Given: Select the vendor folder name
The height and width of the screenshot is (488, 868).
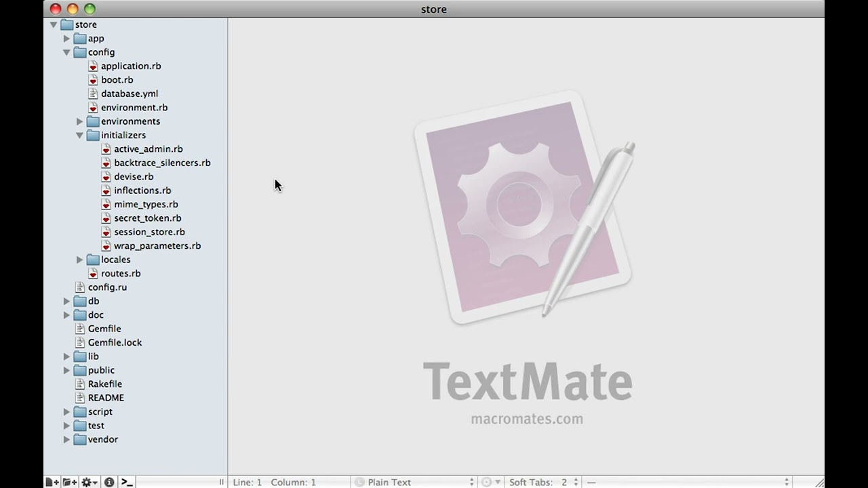Looking at the screenshot, I should click(x=103, y=439).
